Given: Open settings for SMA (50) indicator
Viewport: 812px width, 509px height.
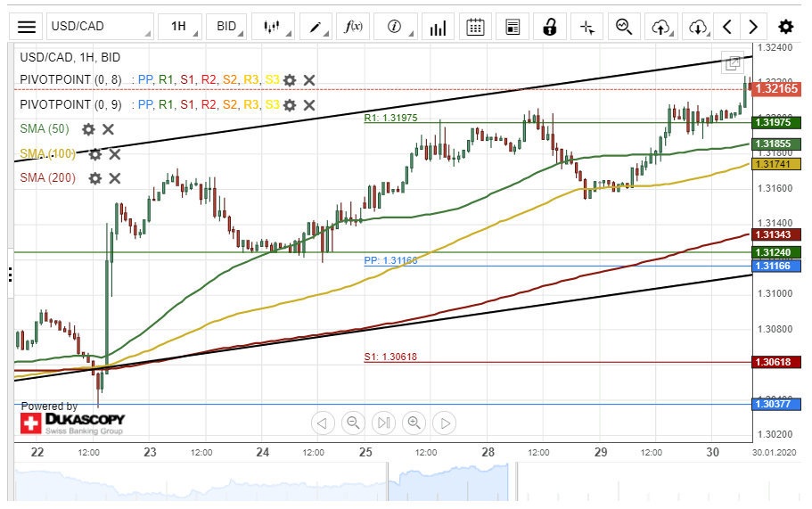Looking at the screenshot, I should (x=88, y=129).
